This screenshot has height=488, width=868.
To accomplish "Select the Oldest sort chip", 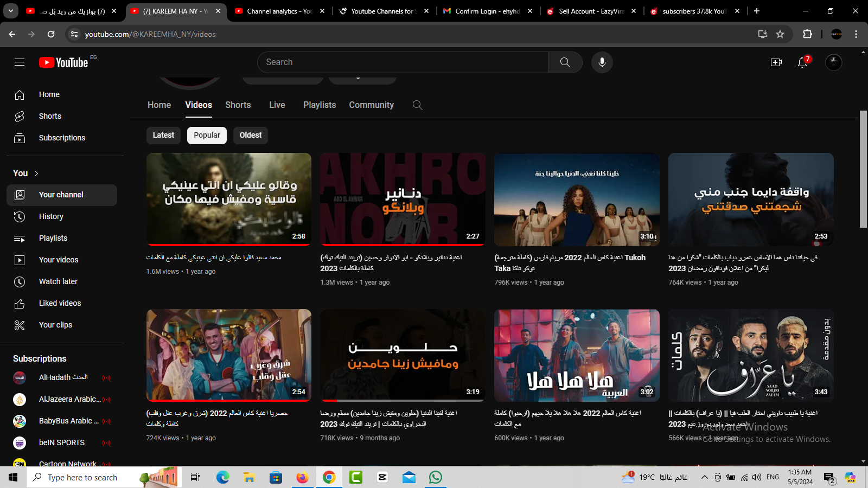I will pos(250,135).
